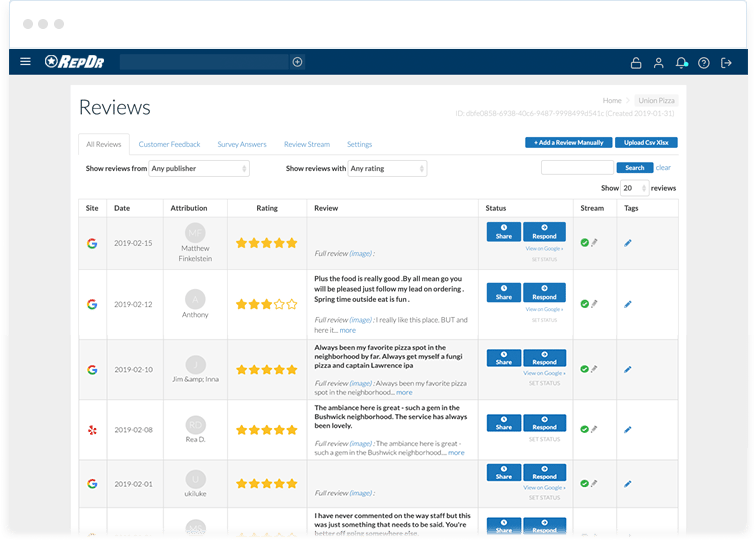This screenshot has width=755, height=540.
Task: Go to Settings tab
Action: [x=359, y=144]
